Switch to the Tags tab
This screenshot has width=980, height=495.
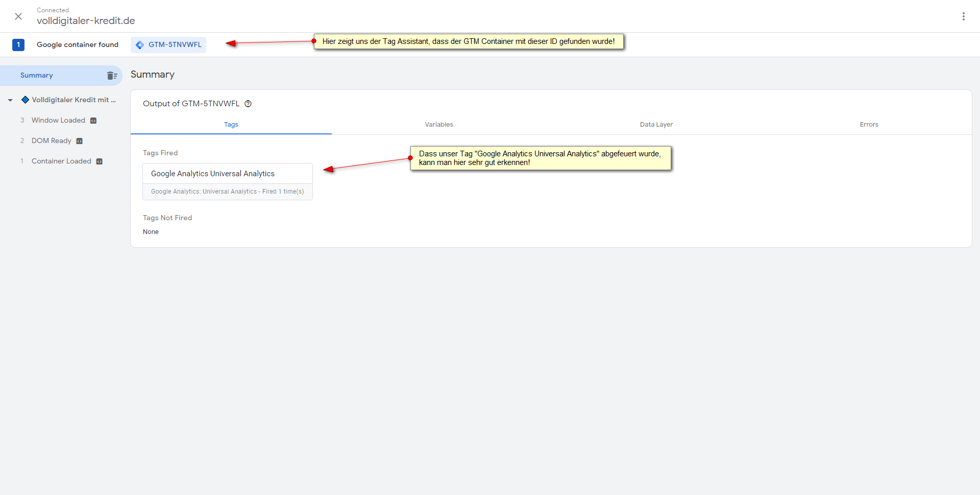click(x=231, y=124)
